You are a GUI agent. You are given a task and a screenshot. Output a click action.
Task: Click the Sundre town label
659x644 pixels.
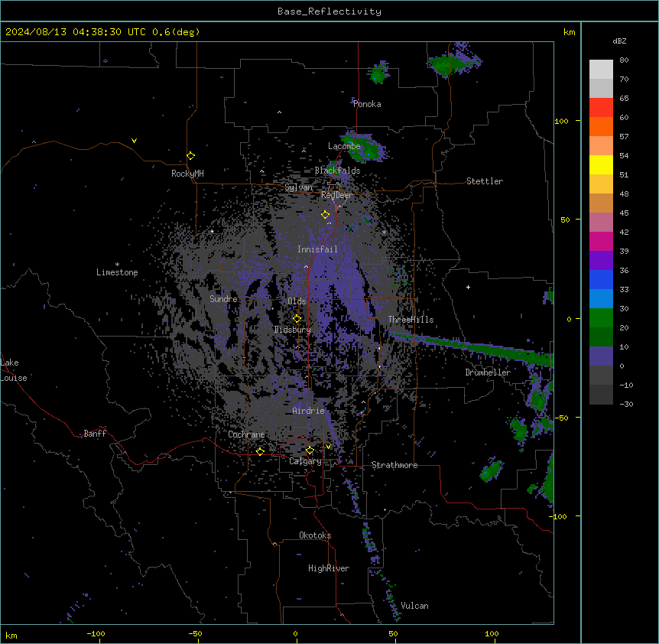(x=223, y=299)
